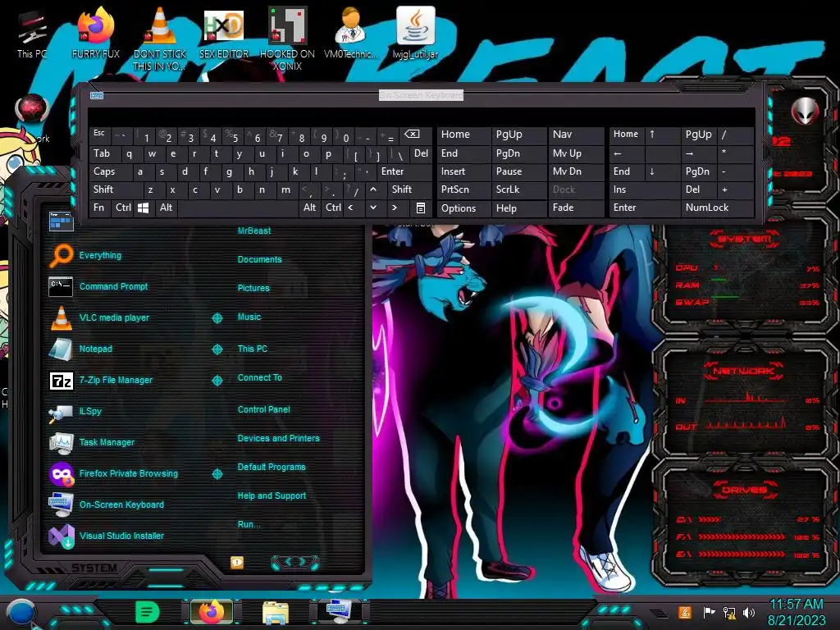Click the Fade key on keyboard
Screen dimensions: 840x630
575,208
